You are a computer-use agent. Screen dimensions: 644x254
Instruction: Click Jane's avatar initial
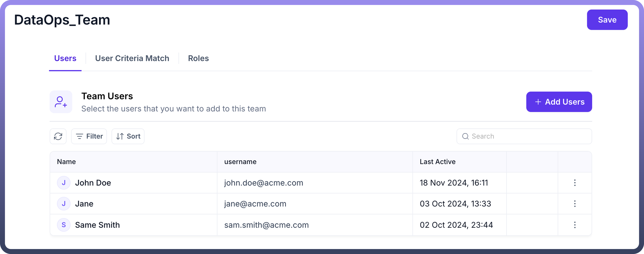click(x=64, y=204)
